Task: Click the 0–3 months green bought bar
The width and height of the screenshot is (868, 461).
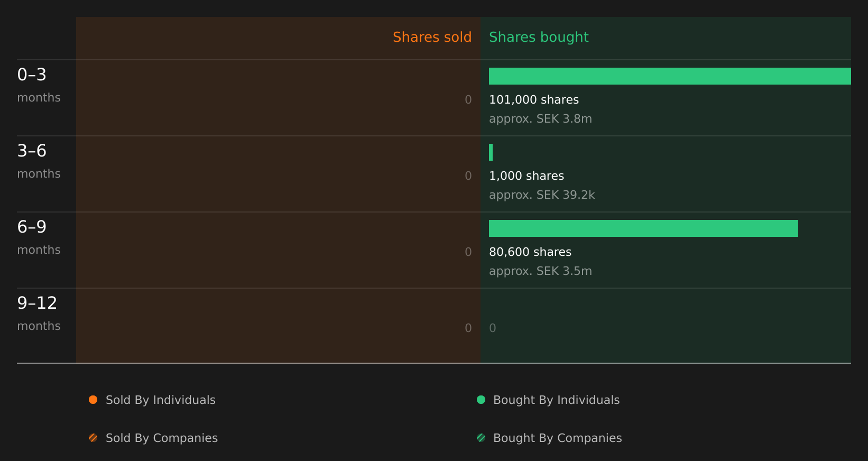Action: point(670,76)
